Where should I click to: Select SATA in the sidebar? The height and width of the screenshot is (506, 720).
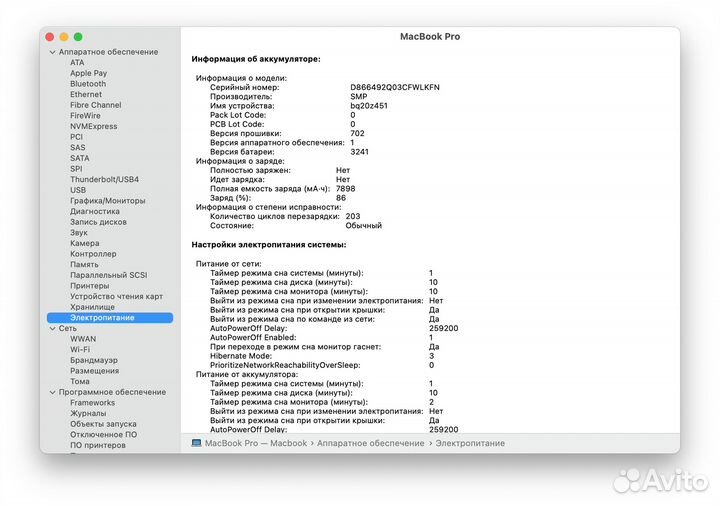click(79, 158)
